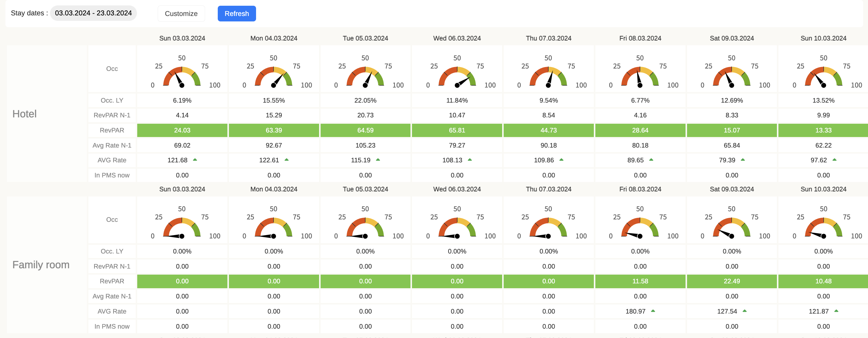Click Hotel In PMS now value for Thu 07.03.2024
Image resolution: width=868 pixels, height=338 pixels.
coord(548,175)
